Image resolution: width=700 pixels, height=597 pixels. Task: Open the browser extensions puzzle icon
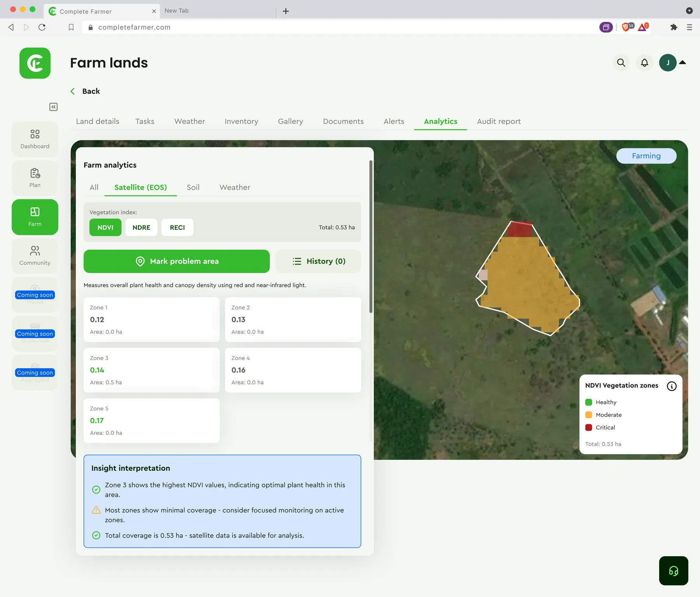[x=674, y=27]
